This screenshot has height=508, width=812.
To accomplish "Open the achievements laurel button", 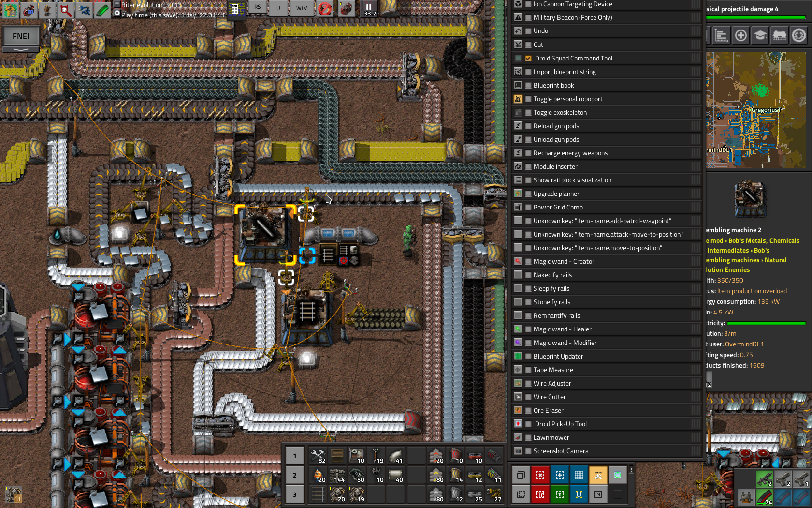I will [798, 35].
